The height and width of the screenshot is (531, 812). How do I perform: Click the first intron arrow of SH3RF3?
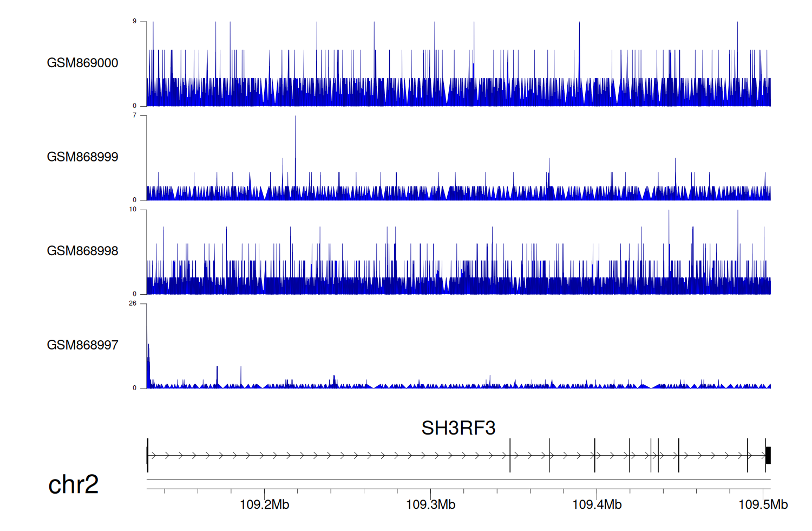[x=154, y=455]
